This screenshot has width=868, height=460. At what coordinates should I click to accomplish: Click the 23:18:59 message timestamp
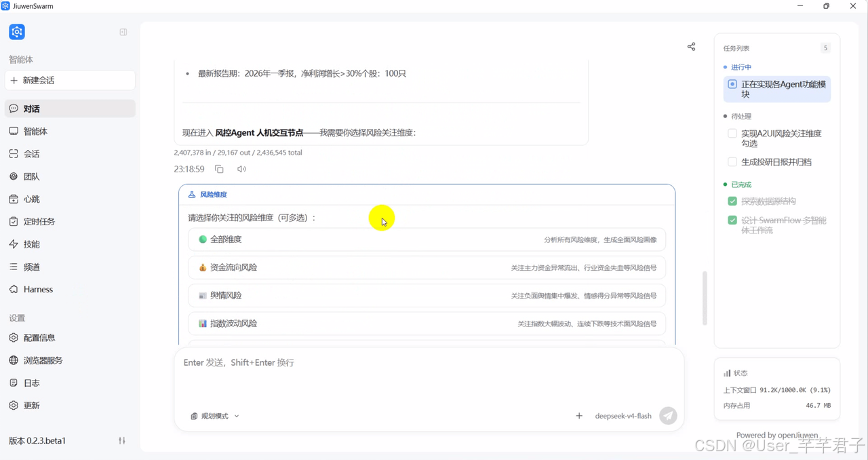(189, 169)
